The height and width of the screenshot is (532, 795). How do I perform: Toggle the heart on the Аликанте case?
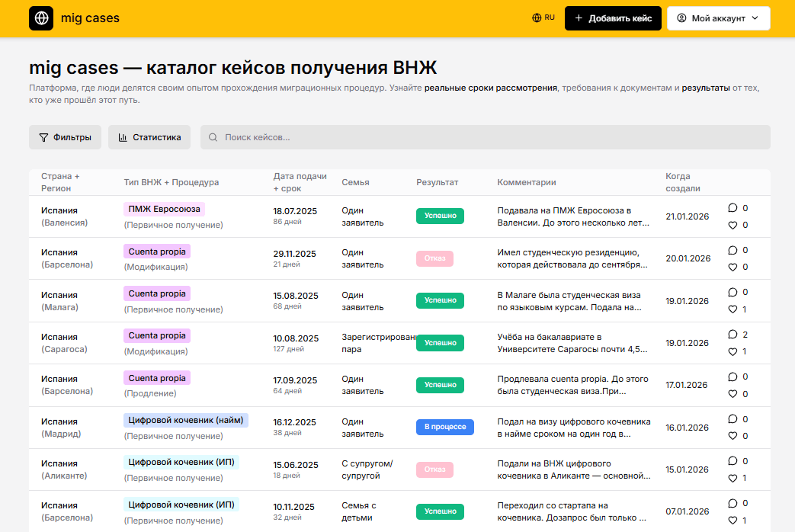pyautogui.click(x=732, y=478)
